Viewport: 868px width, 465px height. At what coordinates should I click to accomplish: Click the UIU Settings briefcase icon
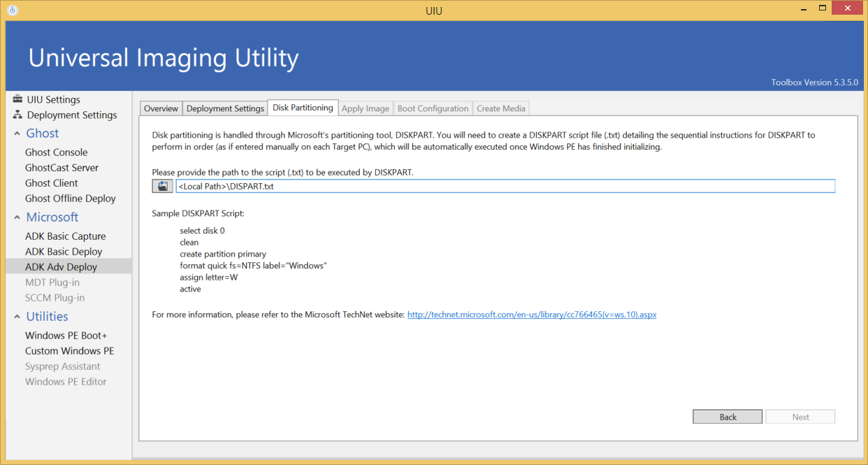point(17,99)
